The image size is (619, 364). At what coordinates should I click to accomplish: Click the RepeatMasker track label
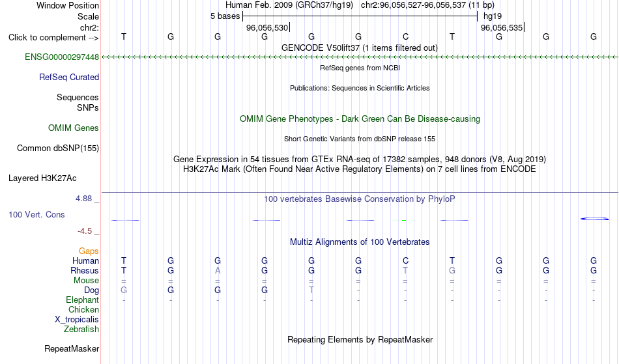72,348
